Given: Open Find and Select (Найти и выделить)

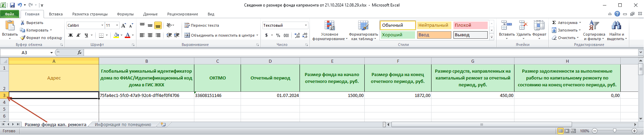Looking at the screenshot, I should (x=617, y=30).
